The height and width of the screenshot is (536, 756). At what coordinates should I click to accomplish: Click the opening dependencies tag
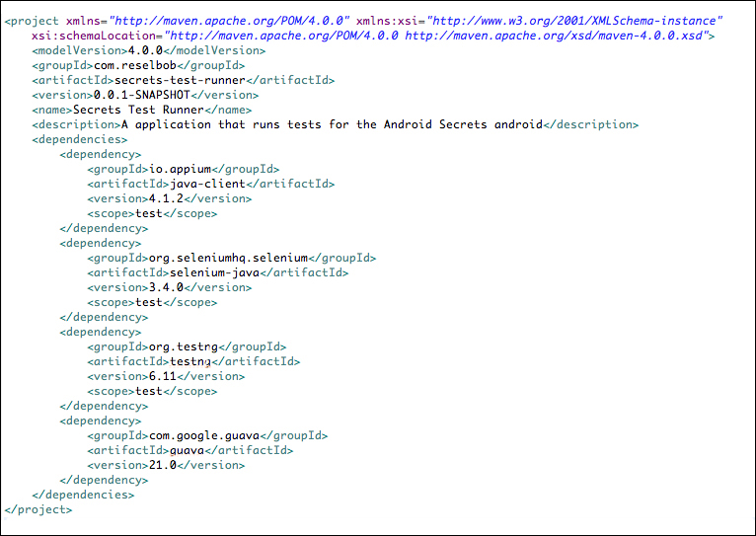pos(80,139)
